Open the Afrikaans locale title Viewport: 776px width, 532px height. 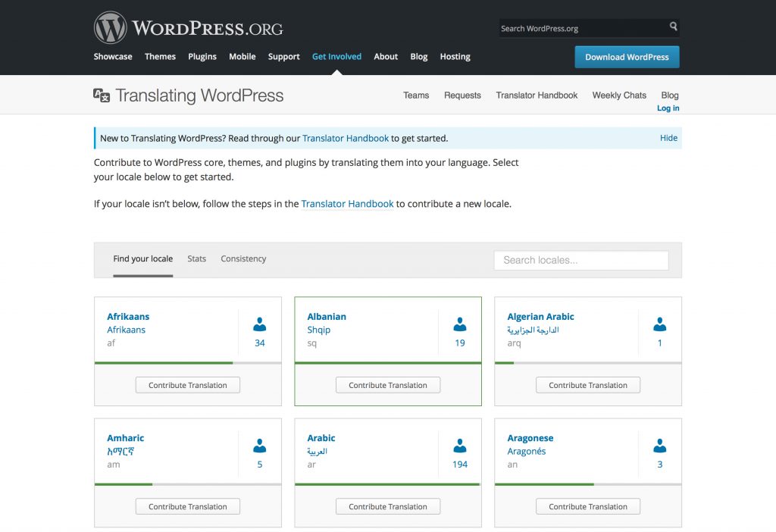128,316
